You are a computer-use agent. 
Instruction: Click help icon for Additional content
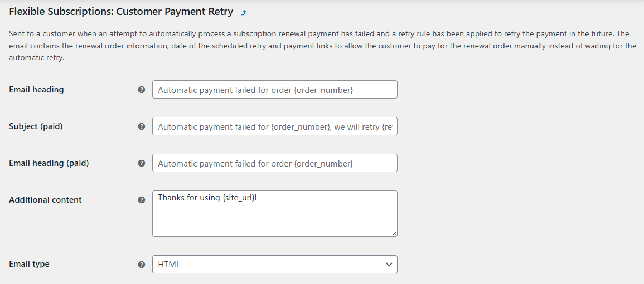pyautogui.click(x=142, y=200)
